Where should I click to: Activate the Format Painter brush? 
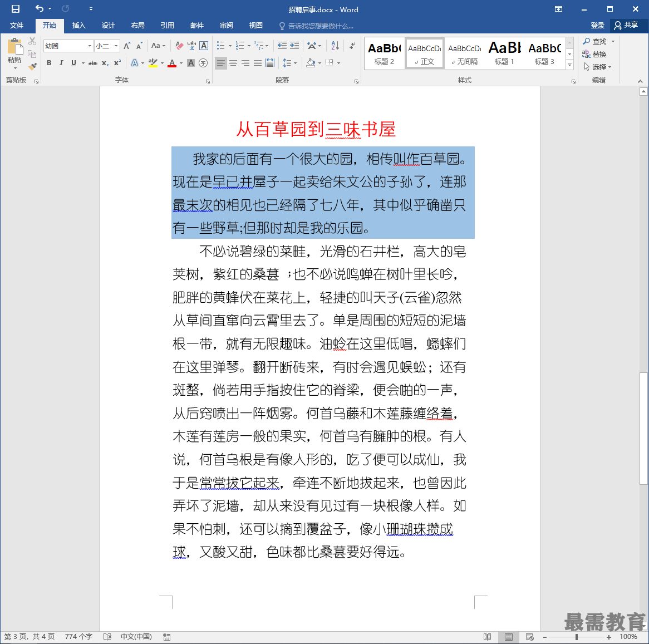(32, 66)
